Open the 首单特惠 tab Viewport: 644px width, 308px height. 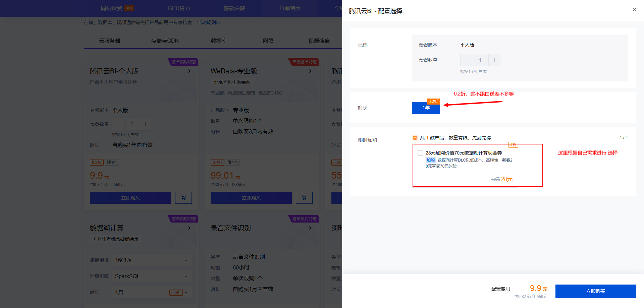coord(290,8)
